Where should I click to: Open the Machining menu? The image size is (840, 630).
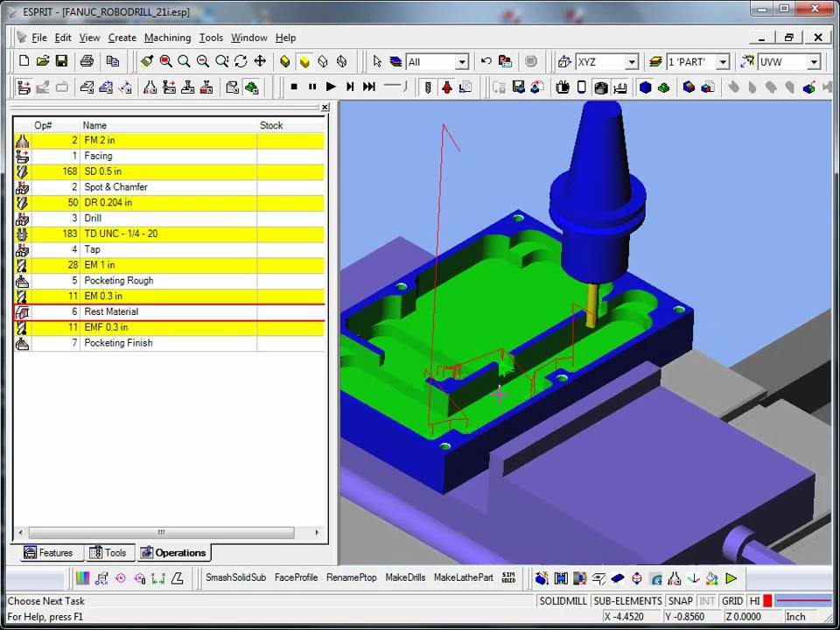(167, 38)
